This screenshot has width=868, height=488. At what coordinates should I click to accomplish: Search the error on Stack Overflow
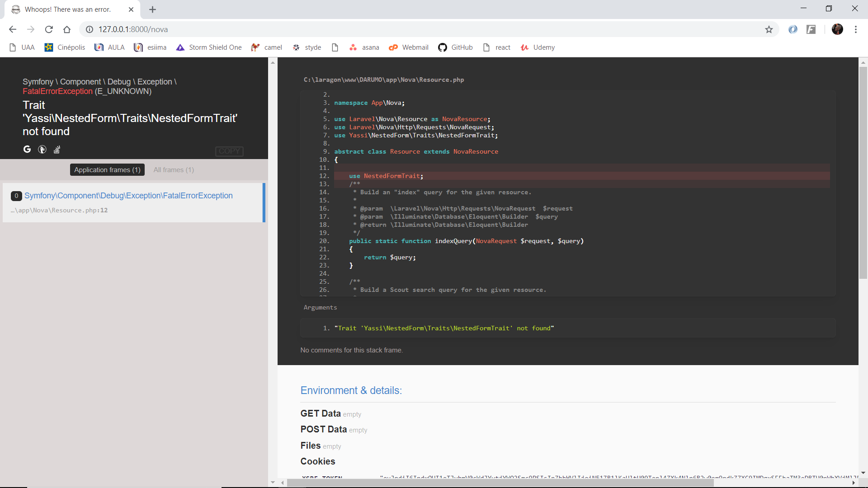coord(57,150)
